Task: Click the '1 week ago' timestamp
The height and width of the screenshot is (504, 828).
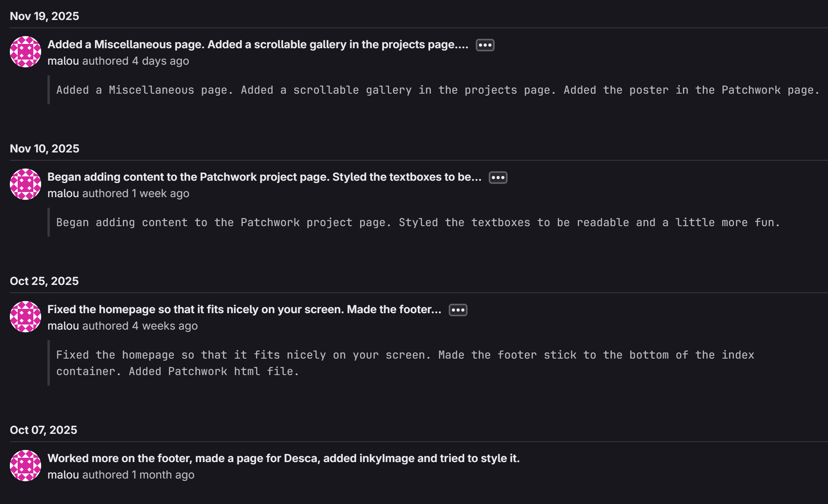Action: pos(160,194)
